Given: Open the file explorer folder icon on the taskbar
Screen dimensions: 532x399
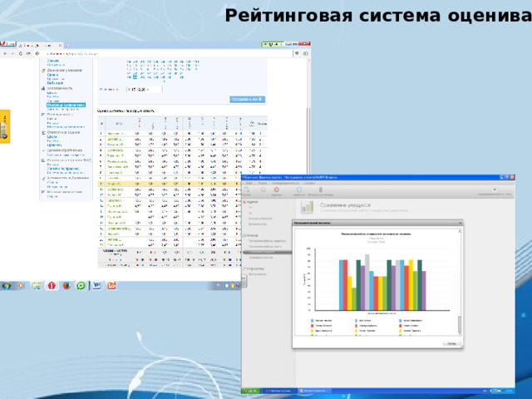Looking at the screenshot, I should (x=37, y=286).
